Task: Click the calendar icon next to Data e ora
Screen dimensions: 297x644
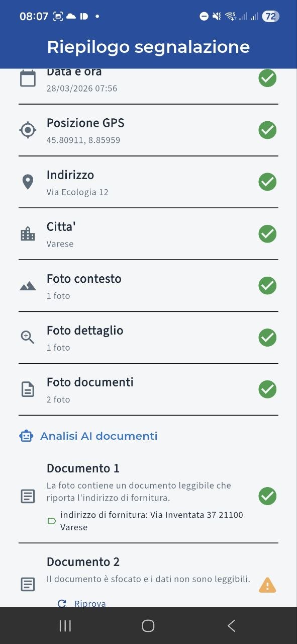Action: [x=28, y=78]
